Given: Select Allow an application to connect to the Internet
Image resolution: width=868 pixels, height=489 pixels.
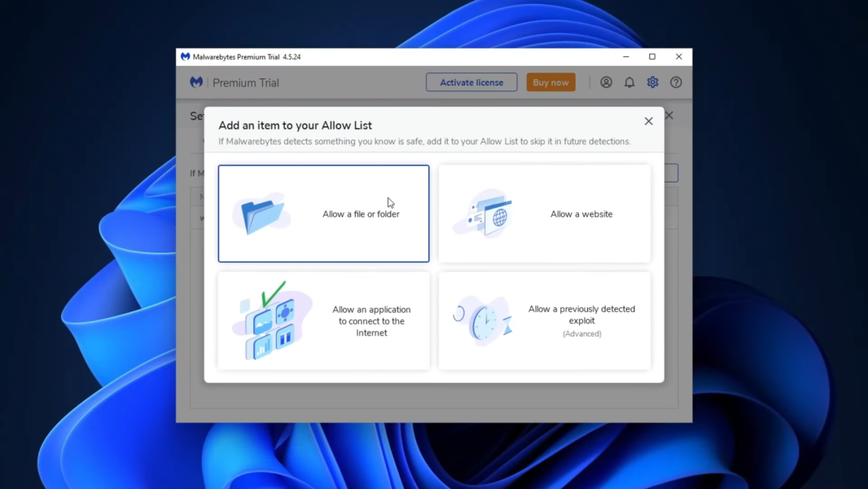Looking at the screenshot, I should point(323,320).
